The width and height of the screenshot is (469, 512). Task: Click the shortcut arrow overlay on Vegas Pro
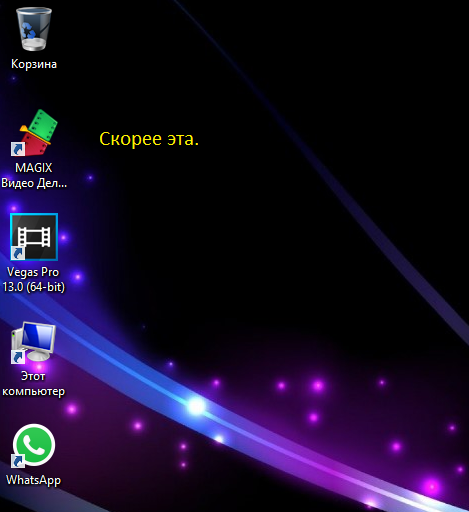[18, 253]
